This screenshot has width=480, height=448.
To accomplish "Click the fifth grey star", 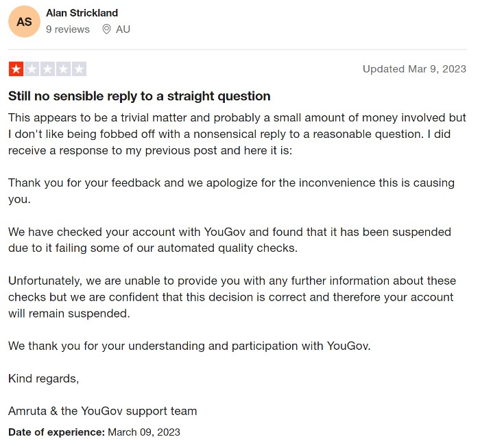I will pos(79,69).
